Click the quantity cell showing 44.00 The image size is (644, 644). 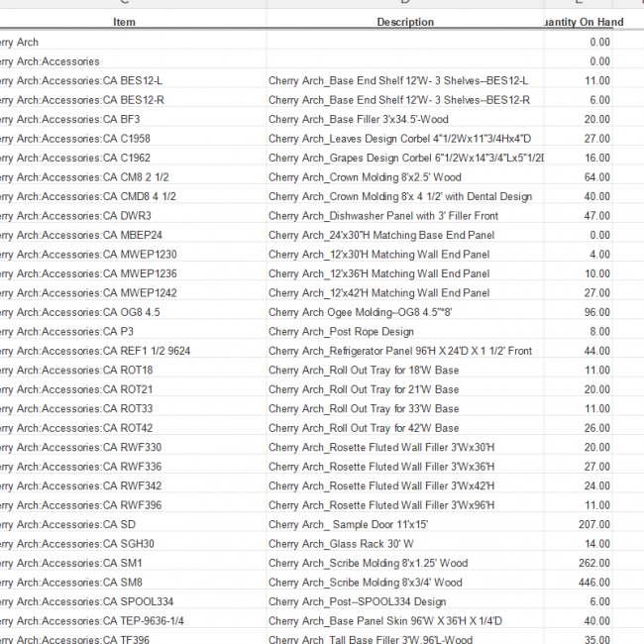[578, 351]
